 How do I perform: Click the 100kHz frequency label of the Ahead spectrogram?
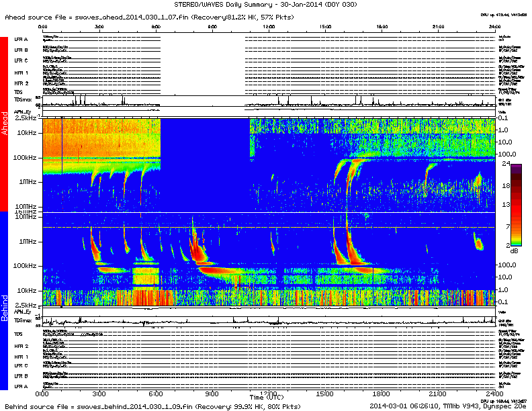pyautogui.click(x=24, y=157)
